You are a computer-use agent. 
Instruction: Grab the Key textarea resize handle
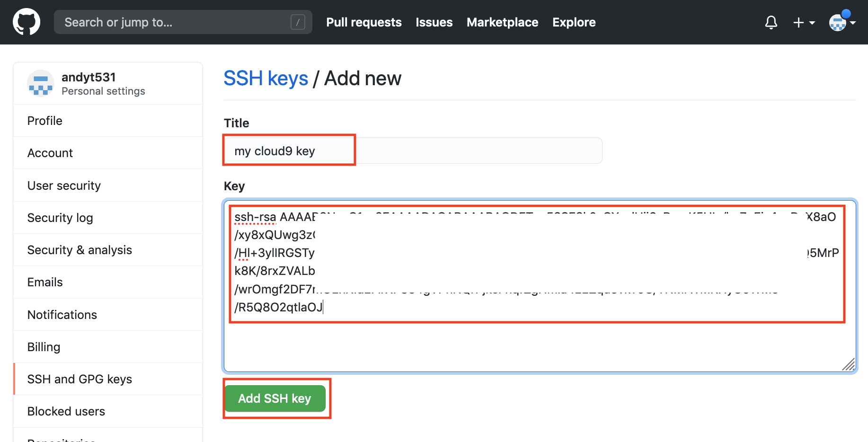pos(849,364)
